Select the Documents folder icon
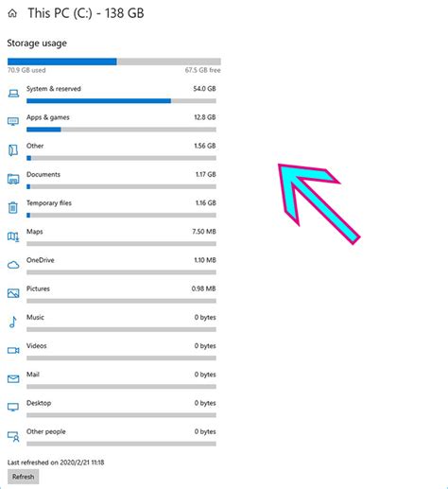Viewport: 448px width, 489px height. click(13, 179)
